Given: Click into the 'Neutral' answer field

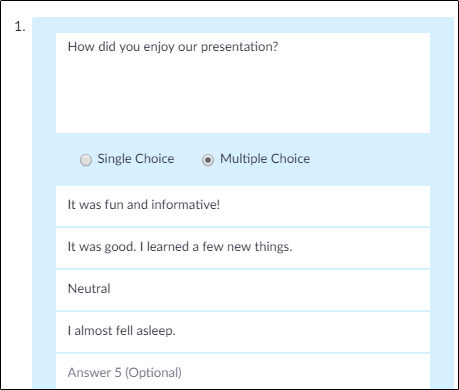Looking at the screenshot, I should coord(243,290).
